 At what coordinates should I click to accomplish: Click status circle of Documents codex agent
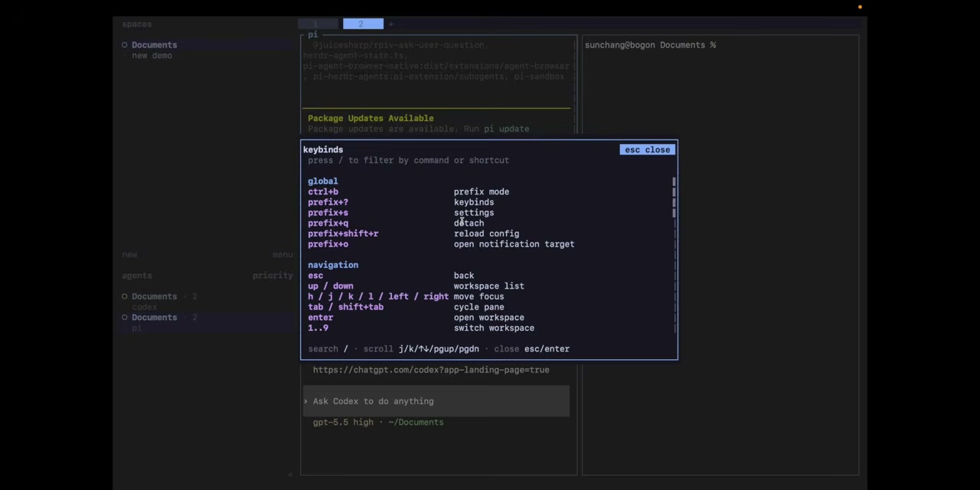pyautogui.click(x=125, y=296)
